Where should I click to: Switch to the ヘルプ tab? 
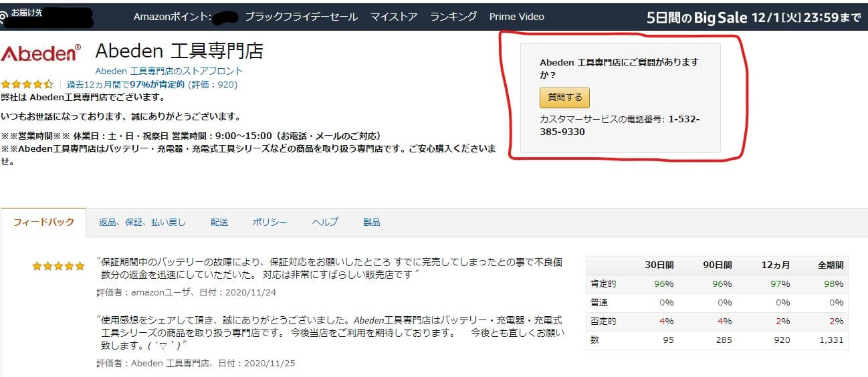pos(325,223)
